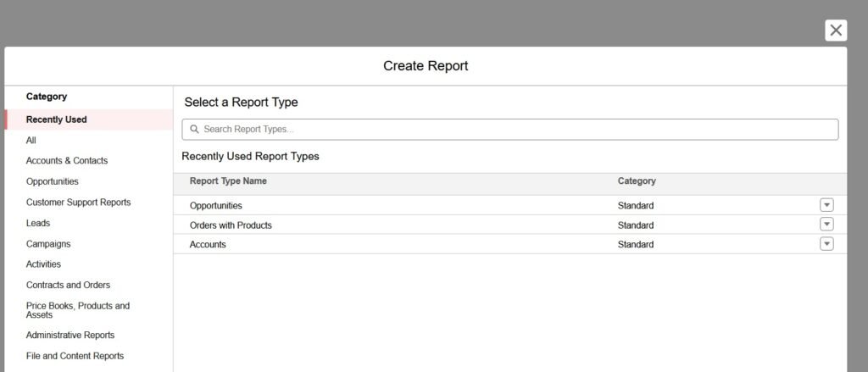Select File and Content Reports category
The height and width of the screenshot is (372, 868).
[75, 356]
